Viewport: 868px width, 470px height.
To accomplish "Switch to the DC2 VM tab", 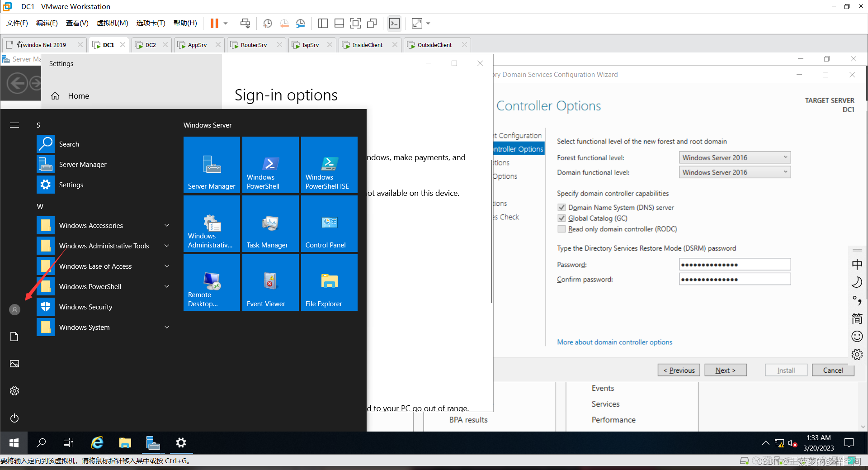I will pos(151,45).
